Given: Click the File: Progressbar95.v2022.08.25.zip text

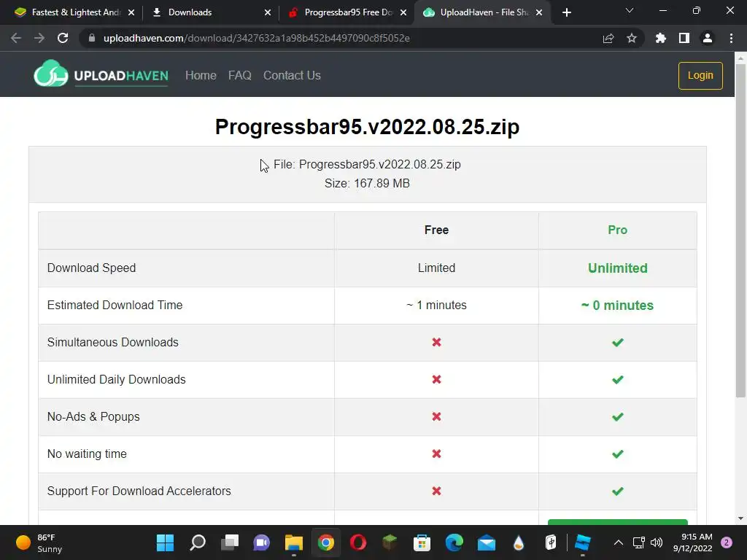Looking at the screenshot, I should pos(367,164).
